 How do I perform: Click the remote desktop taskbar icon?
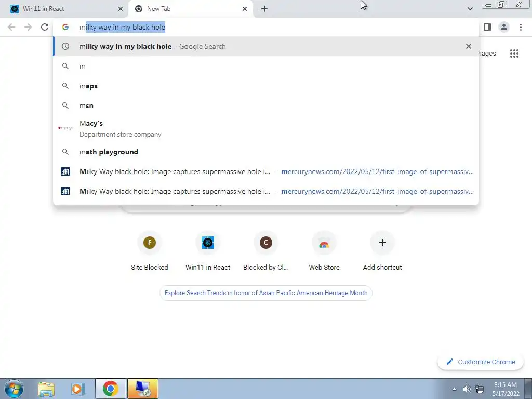(x=143, y=389)
